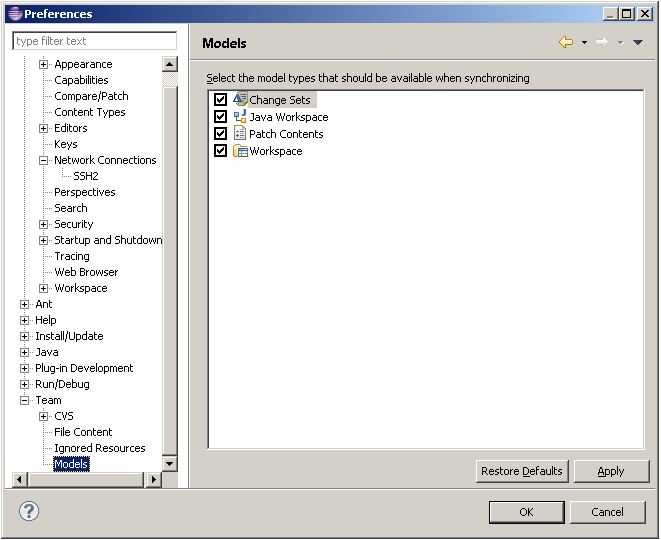Expand the Install/Update node
The image size is (661, 540).
[24, 337]
